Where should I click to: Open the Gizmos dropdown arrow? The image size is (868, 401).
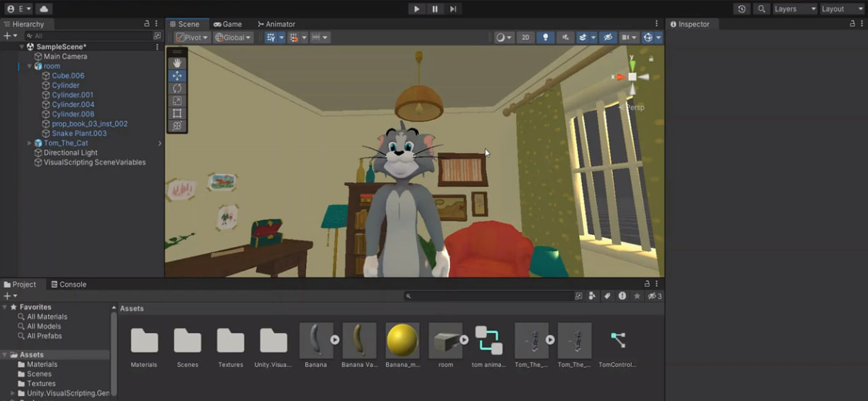click(659, 38)
